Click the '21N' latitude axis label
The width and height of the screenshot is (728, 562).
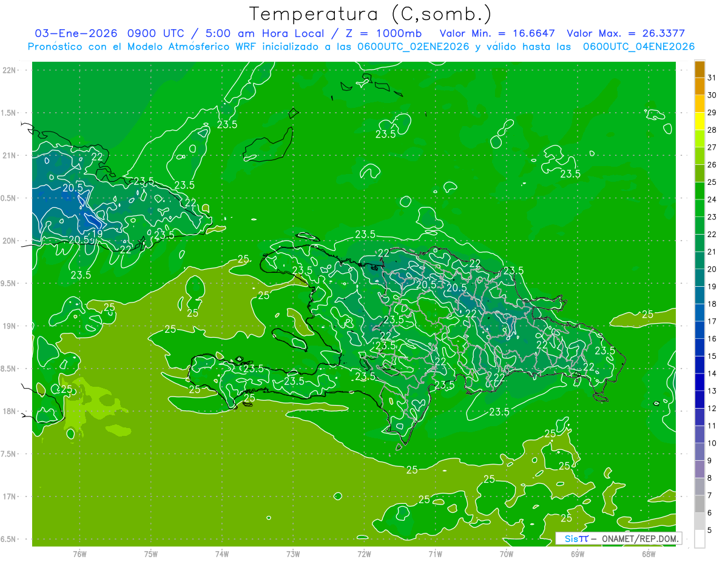point(9,156)
